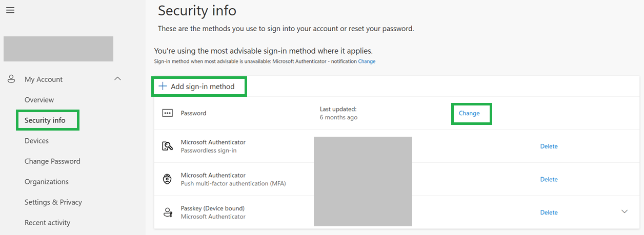
Task: Click the Passkey person-key icon
Action: coord(167,212)
